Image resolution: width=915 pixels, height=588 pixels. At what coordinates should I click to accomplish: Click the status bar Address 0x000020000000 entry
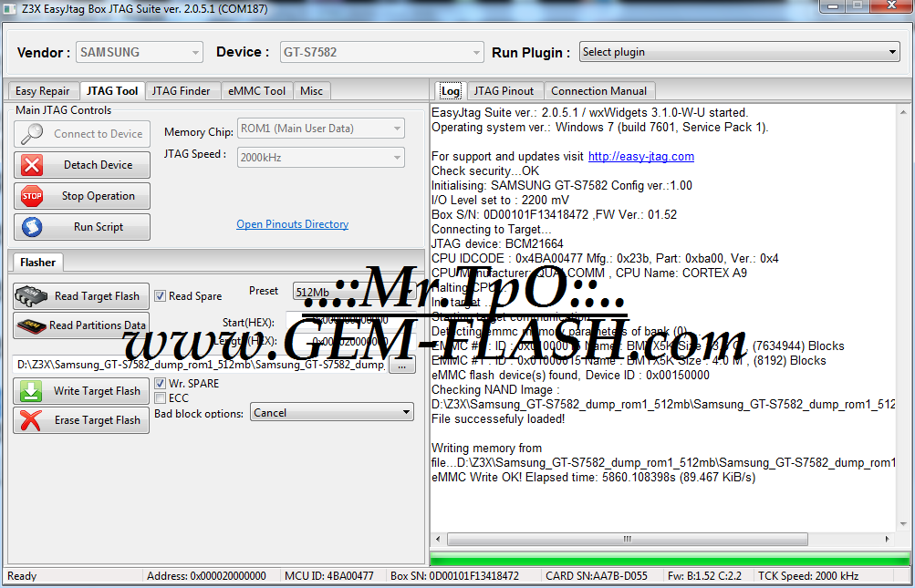206,576
